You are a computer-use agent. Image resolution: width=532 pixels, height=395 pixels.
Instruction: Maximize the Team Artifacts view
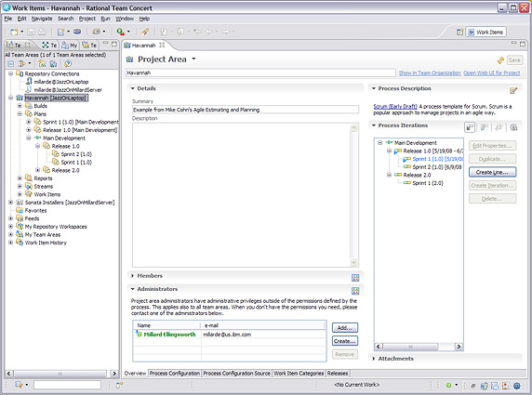pyautogui.click(x=114, y=44)
